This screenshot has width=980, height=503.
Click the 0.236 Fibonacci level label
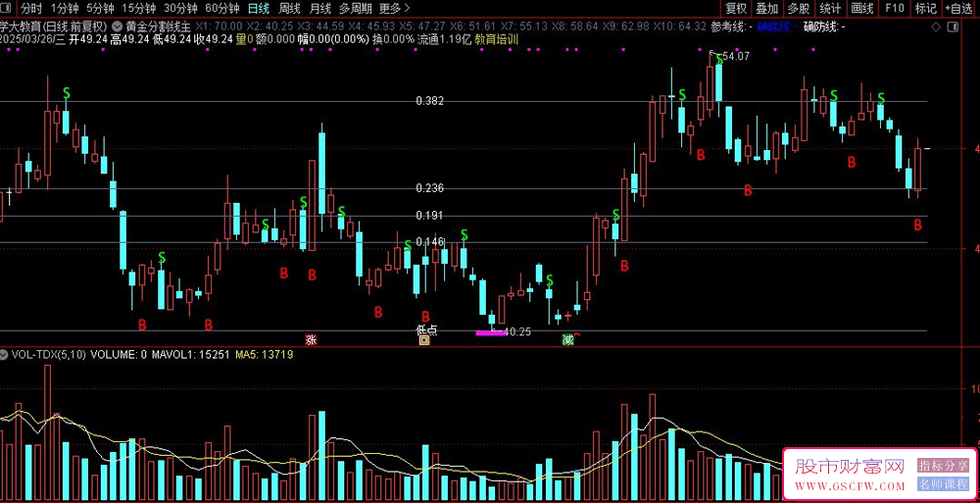pyautogui.click(x=430, y=188)
